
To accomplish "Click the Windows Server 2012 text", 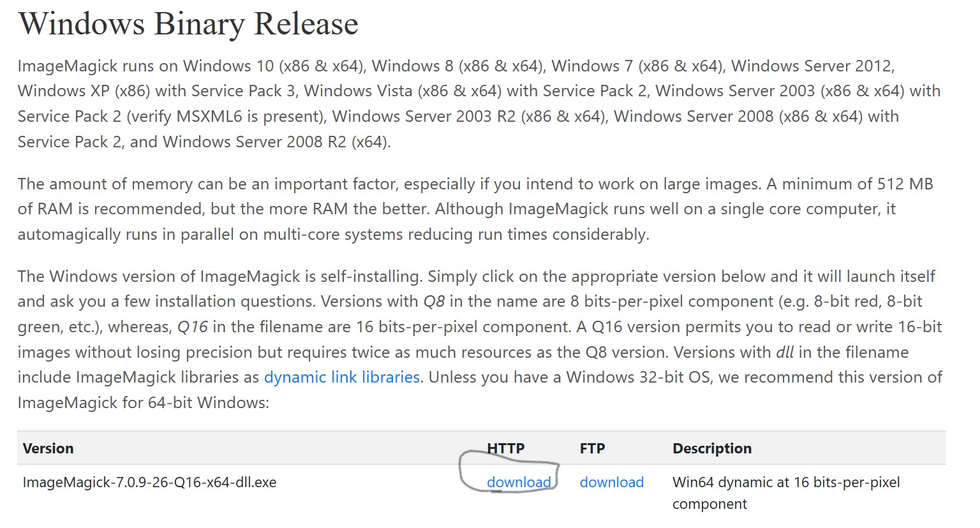I will pyautogui.click(x=812, y=66).
